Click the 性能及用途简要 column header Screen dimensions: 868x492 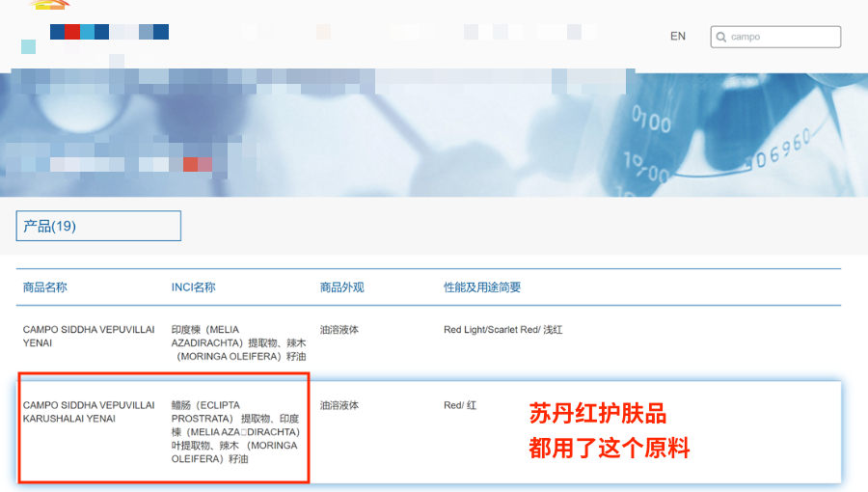click(x=482, y=287)
